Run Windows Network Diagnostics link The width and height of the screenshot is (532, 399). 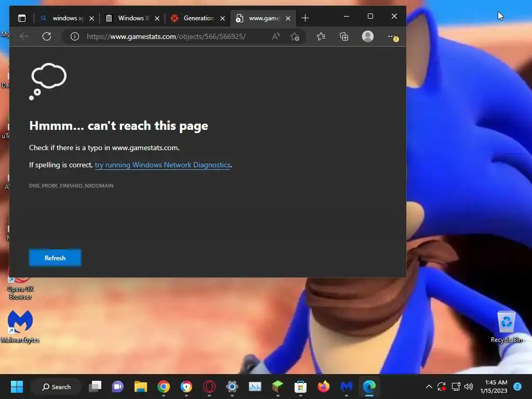[163, 165]
